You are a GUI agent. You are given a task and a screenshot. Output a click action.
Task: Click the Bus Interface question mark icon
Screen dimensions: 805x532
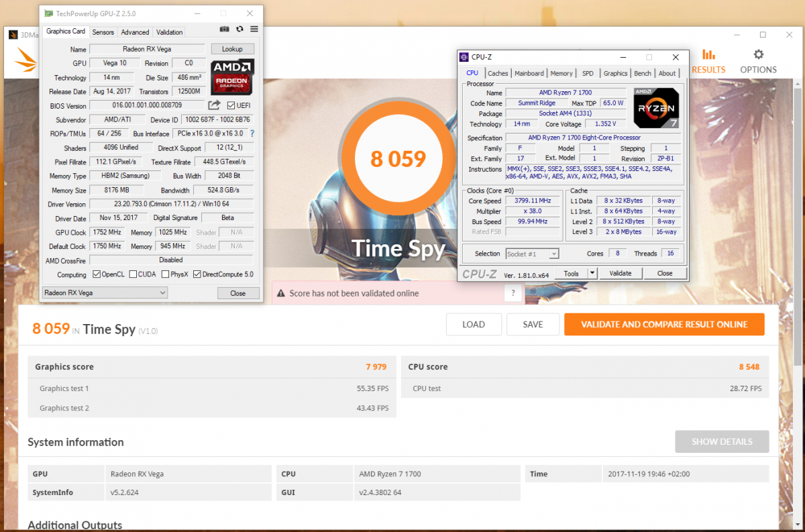pyautogui.click(x=252, y=134)
